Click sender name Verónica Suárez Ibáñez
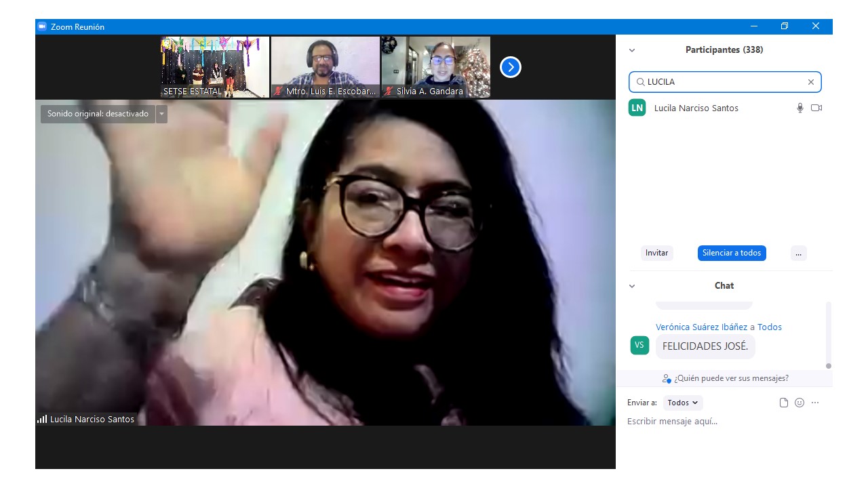Viewport: 868px width, 488px height. click(701, 327)
